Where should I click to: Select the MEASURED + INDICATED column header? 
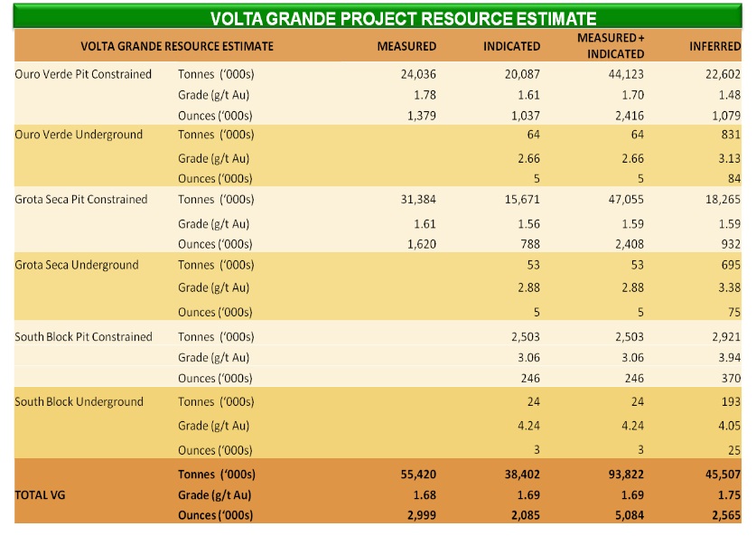point(611,46)
